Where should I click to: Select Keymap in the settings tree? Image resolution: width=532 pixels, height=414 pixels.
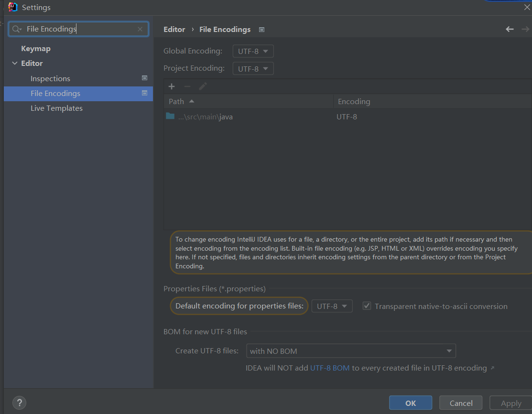pos(36,49)
